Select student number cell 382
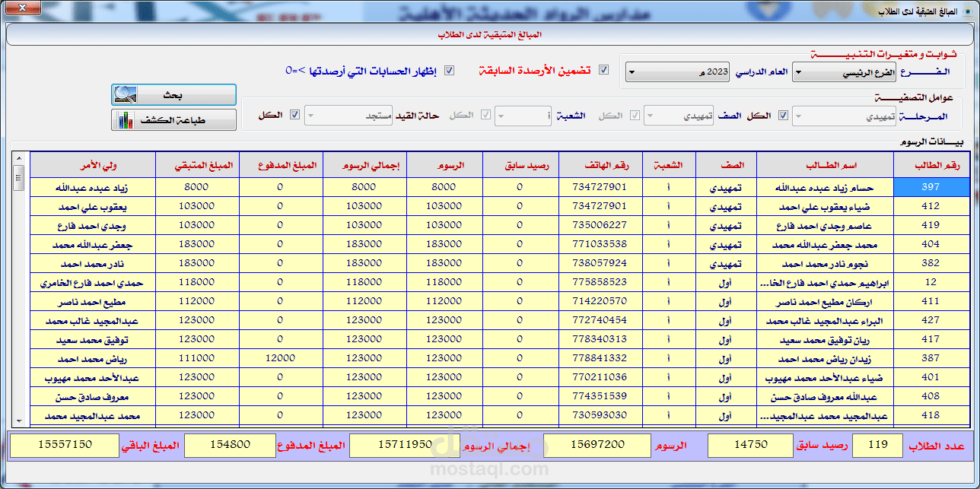980x489 pixels. click(x=931, y=263)
